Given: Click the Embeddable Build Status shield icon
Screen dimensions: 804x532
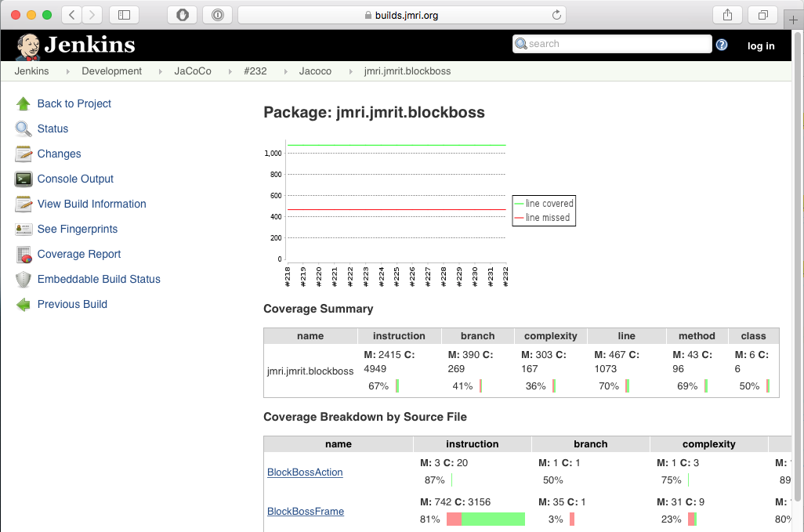Looking at the screenshot, I should click(x=23, y=279).
